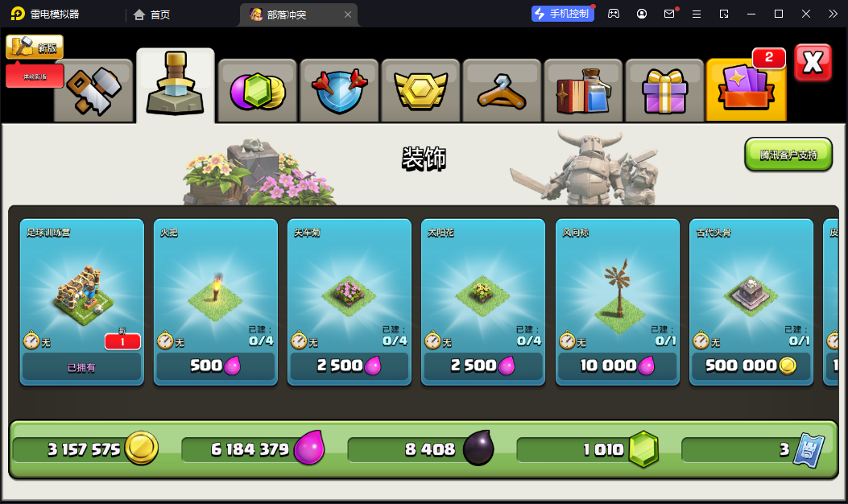
Task: Open the purple ticket offers tab with badge
Action: tap(747, 89)
